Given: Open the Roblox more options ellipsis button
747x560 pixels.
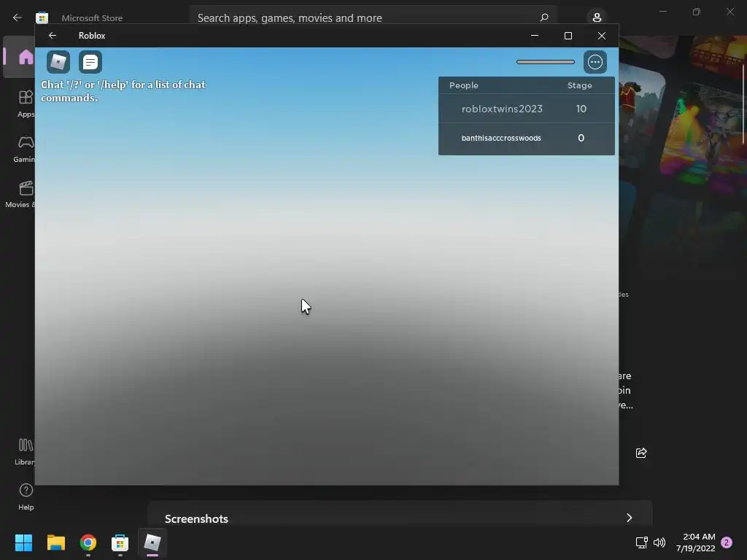Looking at the screenshot, I should 595,62.
